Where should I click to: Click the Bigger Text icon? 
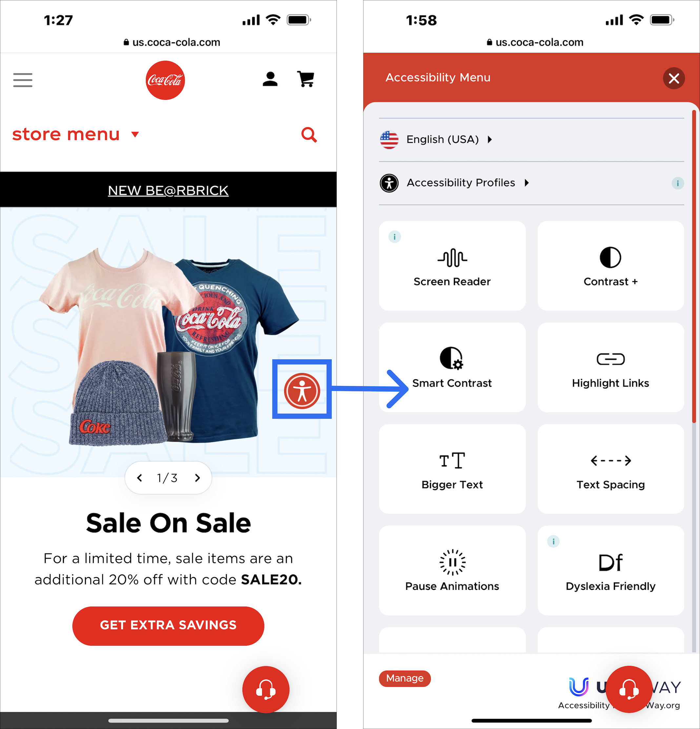[451, 462]
